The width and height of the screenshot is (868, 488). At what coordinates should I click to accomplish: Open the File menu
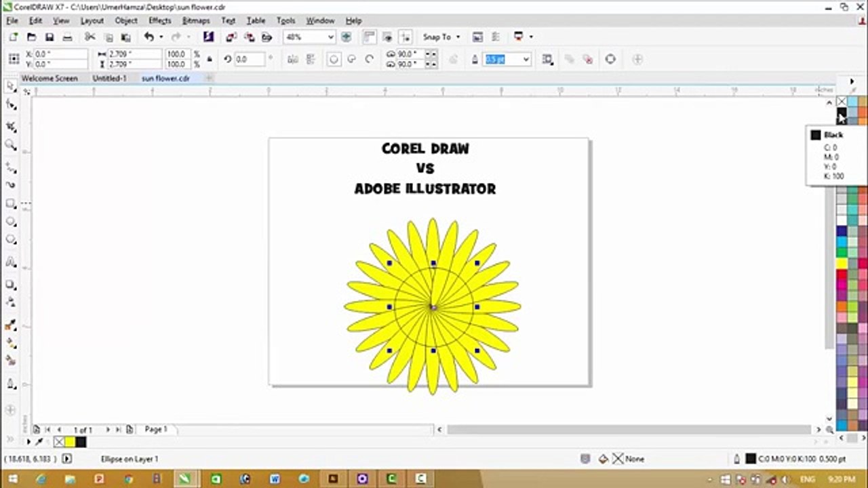tap(12, 21)
